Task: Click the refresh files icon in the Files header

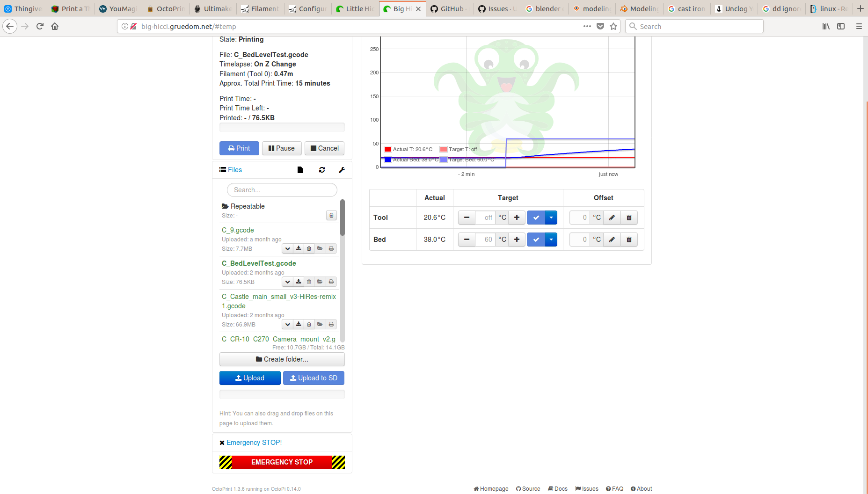Action: (x=322, y=170)
